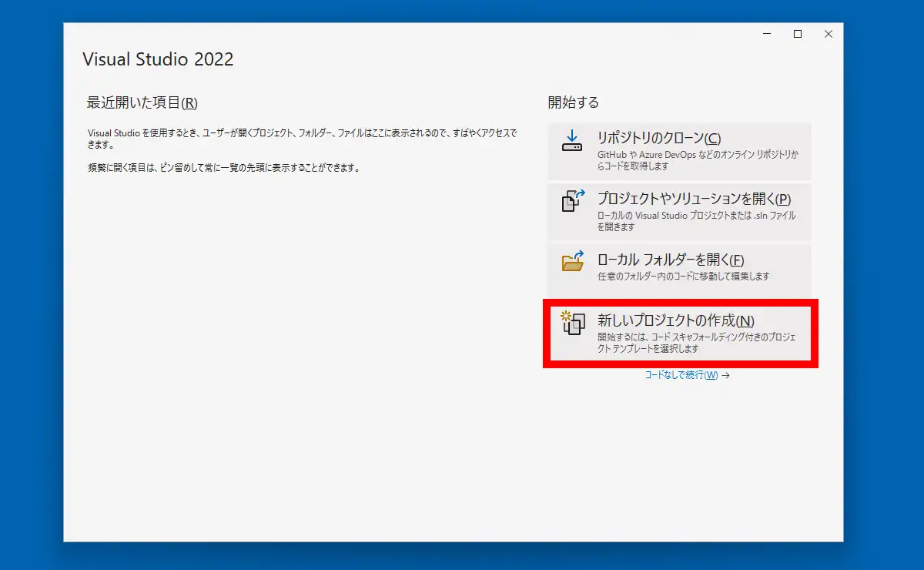
Task: Click the 開始する heading text
Action: pyautogui.click(x=574, y=102)
